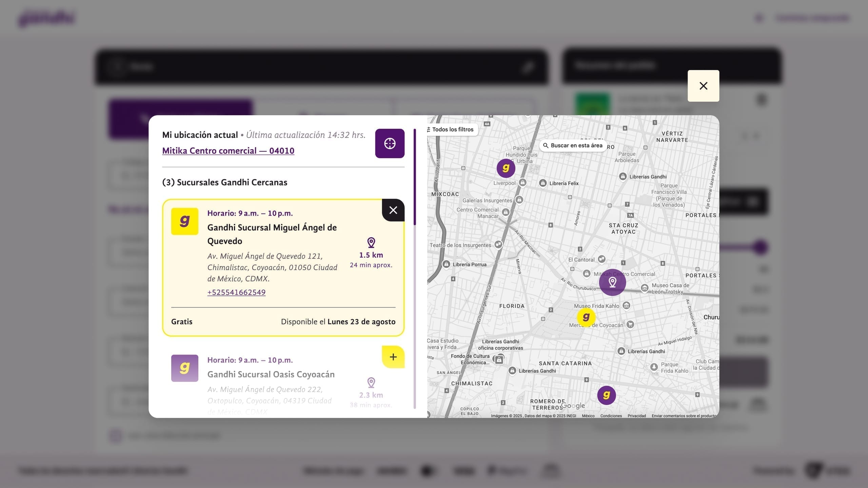Screen dimensions: 868x488
Task: Click distance pin icon above 1.5 km
Action: click(371, 242)
